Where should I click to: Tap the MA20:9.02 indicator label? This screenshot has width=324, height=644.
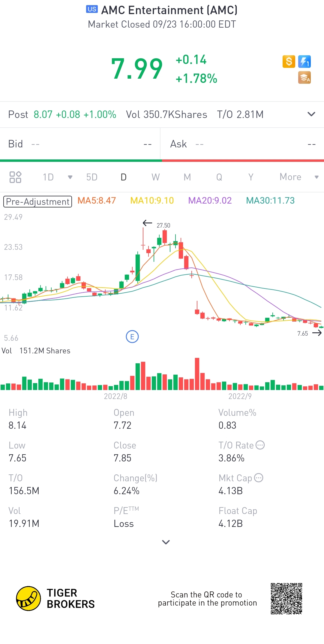click(210, 201)
